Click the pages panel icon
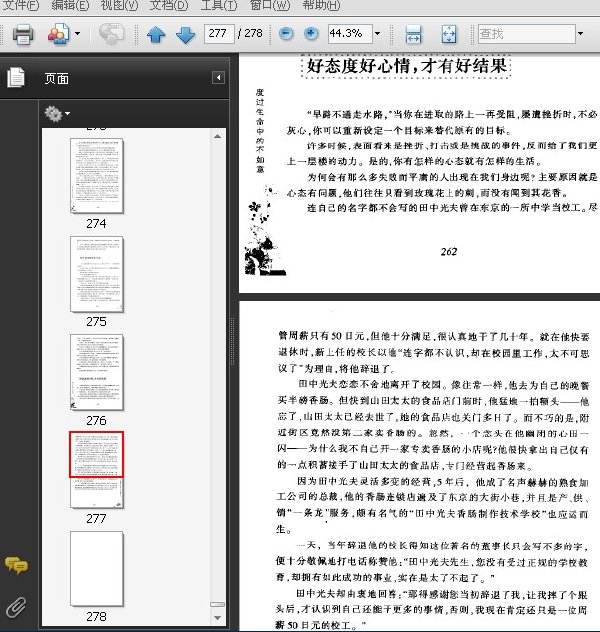Image resolution: width=600 pixels, height=632 pixels. coord(16,77)
